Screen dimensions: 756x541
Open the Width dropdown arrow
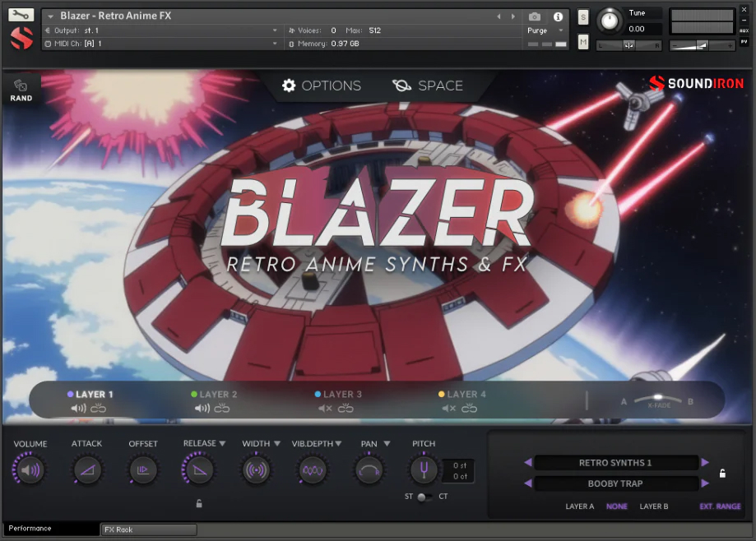(x=276, y=443)
